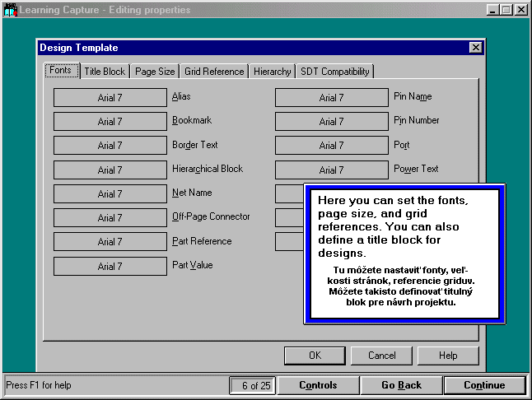This screenshot has width=532, height=400.
Task: Click the Continue button in tutorial bar
Action: [x=484, y=385]
